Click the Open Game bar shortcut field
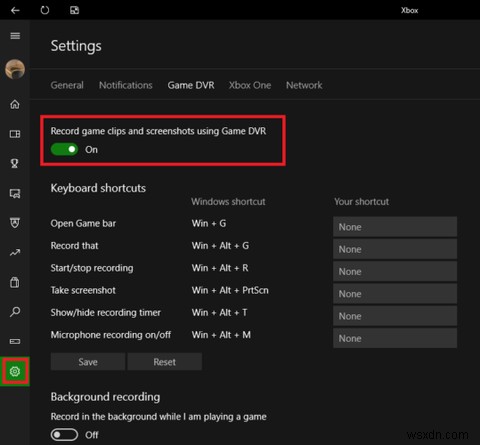 [x=395, y=227]
